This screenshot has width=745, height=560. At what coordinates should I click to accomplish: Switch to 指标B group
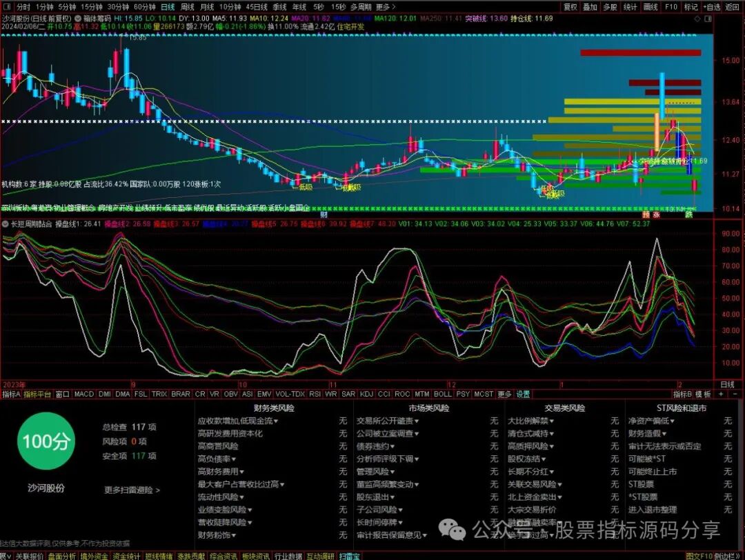(683, 394)
